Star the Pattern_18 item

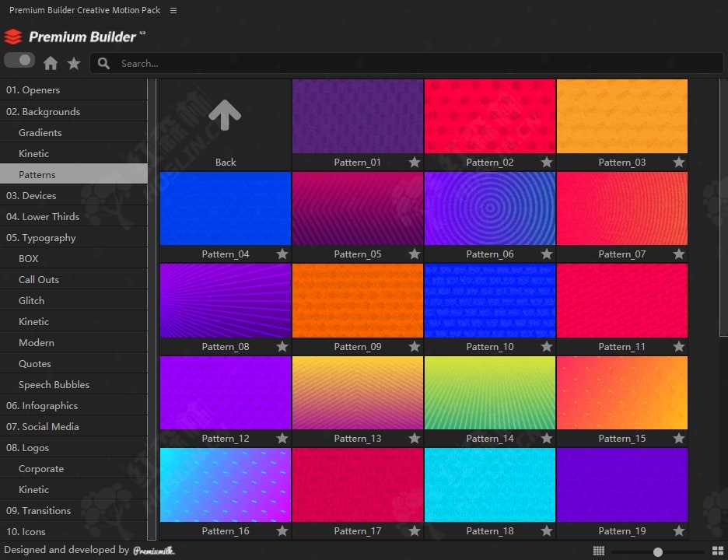(547, 530)
